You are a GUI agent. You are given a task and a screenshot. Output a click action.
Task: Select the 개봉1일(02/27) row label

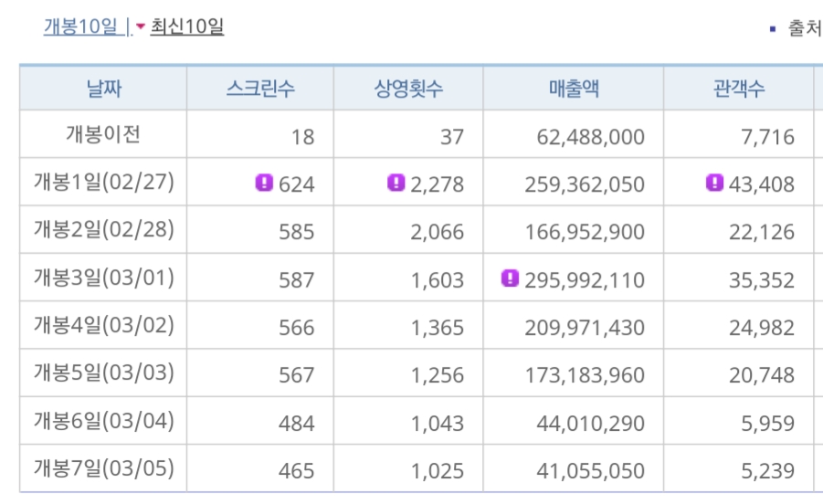coord(103,184)
